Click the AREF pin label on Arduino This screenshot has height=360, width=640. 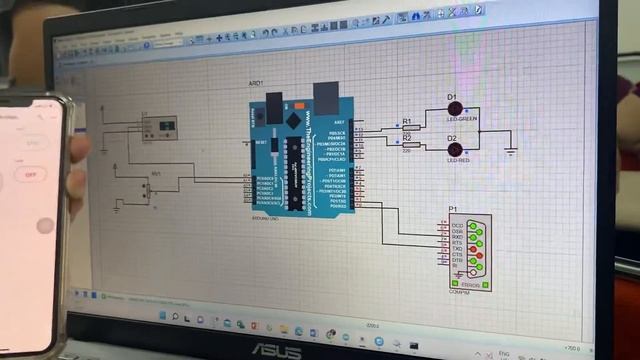339,122
